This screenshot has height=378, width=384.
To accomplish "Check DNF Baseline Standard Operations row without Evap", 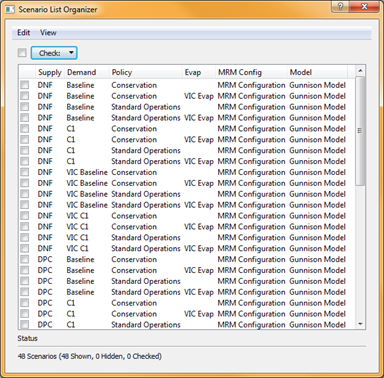I will pyautogui.click(x=25, y=107).
